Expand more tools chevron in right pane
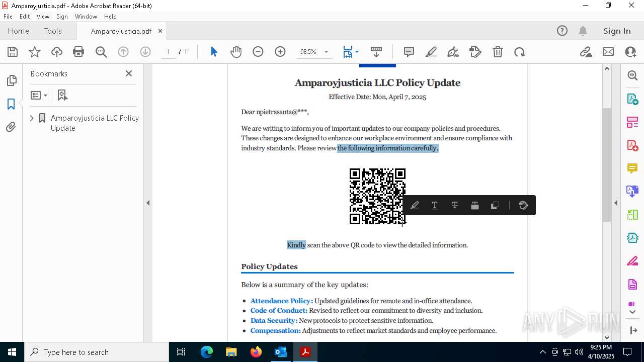The height and width of the screenshot is (362, 644). pyautogui.click(x=632, y=312)
